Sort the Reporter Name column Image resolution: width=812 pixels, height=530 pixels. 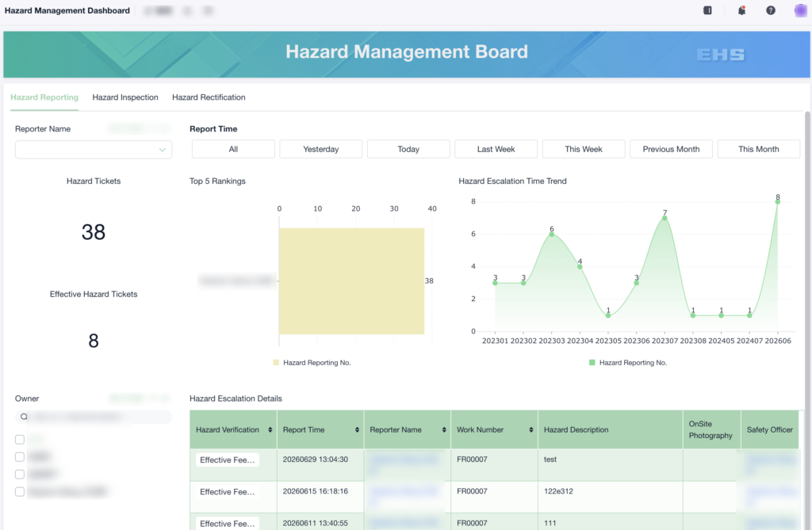point(444,429)
